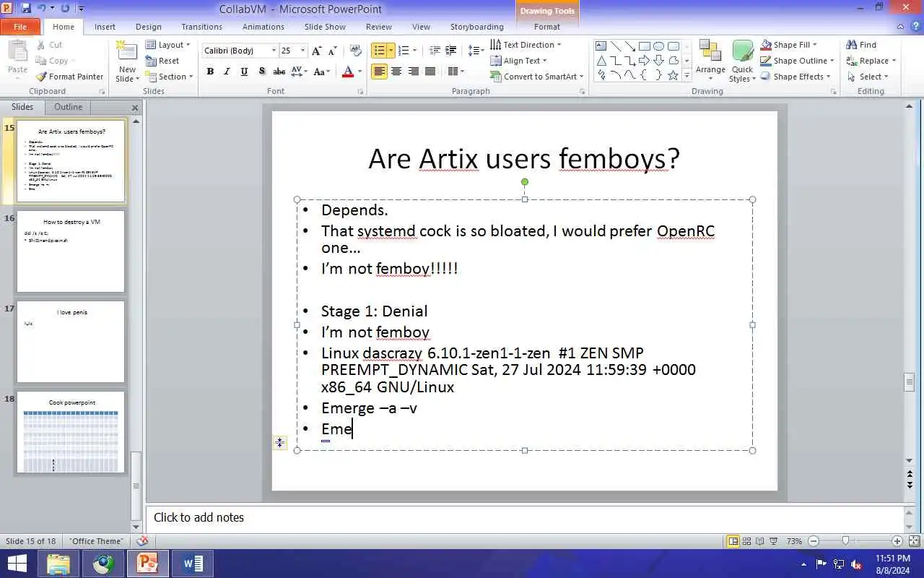Screen dimensions: 924x578
Task: Center the text
Action: click(x=396, y=72)
